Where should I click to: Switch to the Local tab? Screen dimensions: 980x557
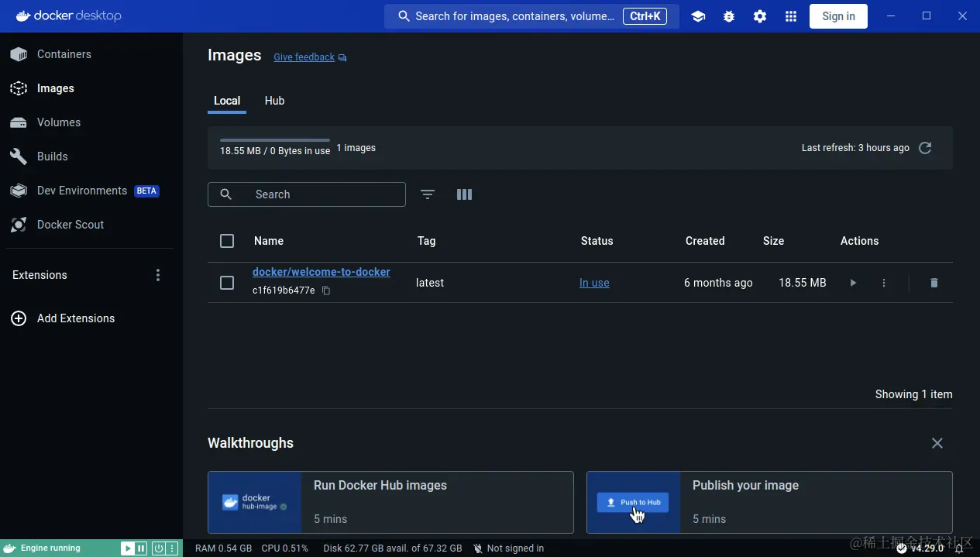[x=227, y=101]
